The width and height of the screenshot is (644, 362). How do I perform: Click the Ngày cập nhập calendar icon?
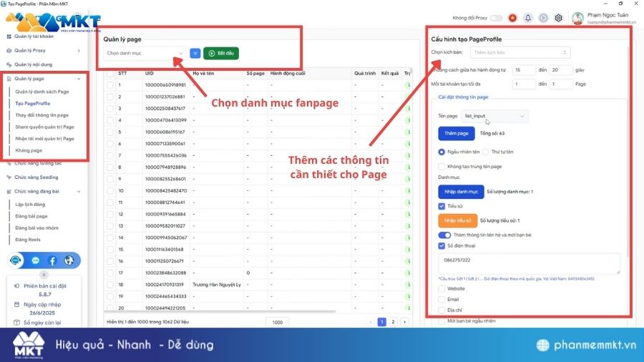click(17, 305)
